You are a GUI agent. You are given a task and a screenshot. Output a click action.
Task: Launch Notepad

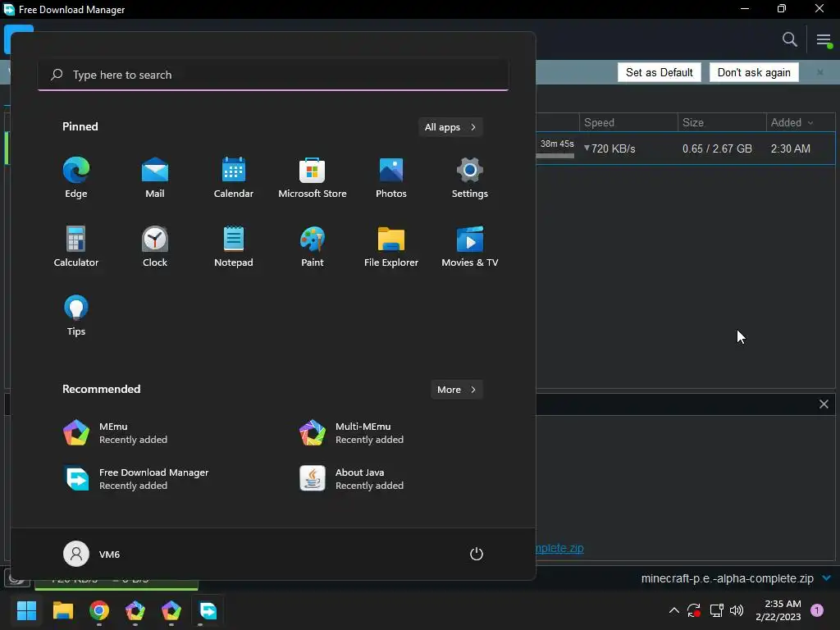(x=234, y=246)
